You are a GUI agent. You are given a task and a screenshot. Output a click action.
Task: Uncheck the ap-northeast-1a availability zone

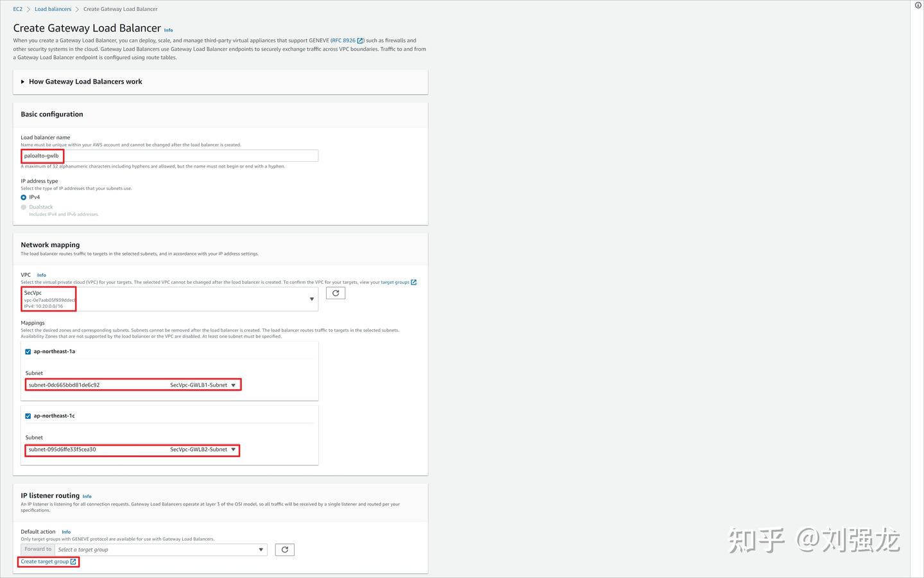[28, 351]
